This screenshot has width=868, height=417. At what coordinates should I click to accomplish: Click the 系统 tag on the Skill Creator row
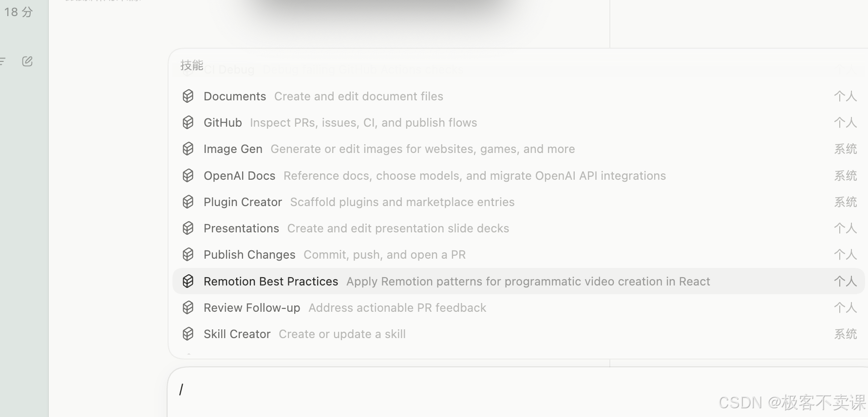[x=845, y=334]
